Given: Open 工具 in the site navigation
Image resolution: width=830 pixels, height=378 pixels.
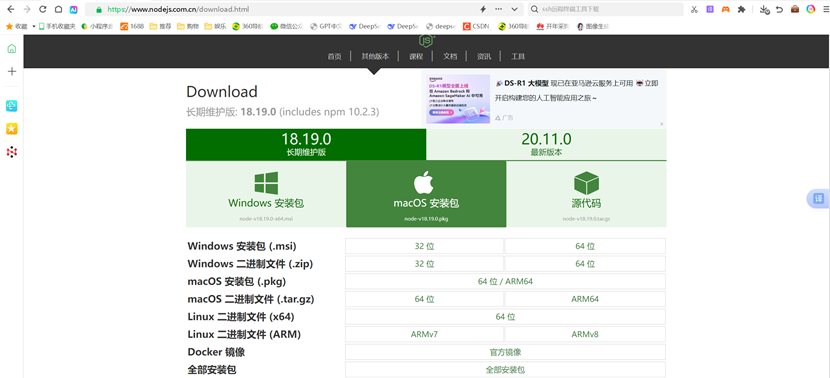Looking at the screenshot, I should click(518, 57).
